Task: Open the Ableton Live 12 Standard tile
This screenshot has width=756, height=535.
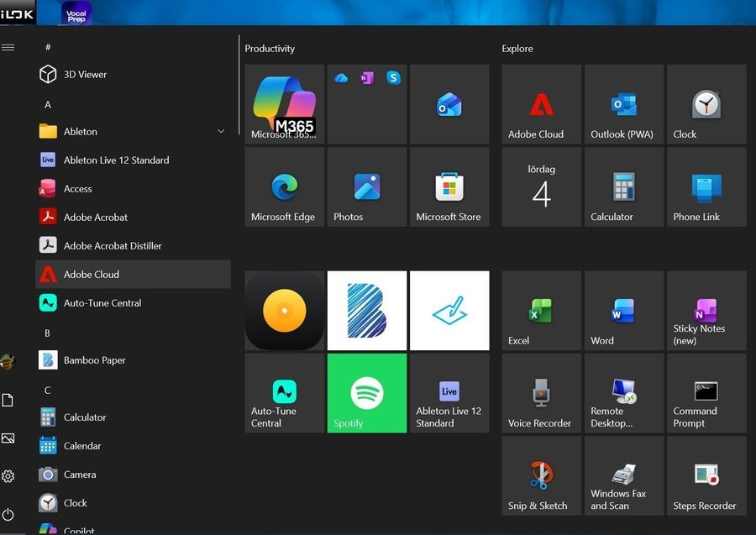Action: pyautogui.click(x=449, y=393)
